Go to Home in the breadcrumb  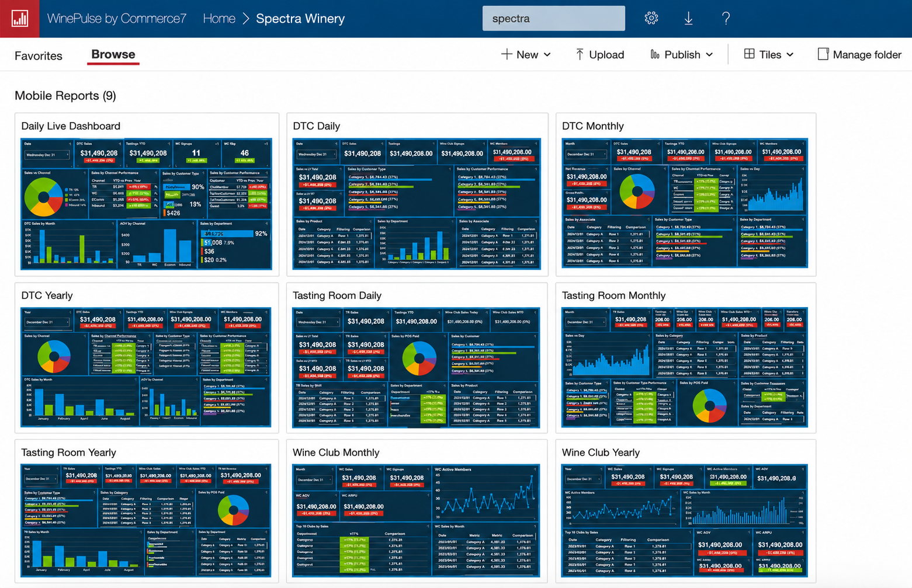219,18
